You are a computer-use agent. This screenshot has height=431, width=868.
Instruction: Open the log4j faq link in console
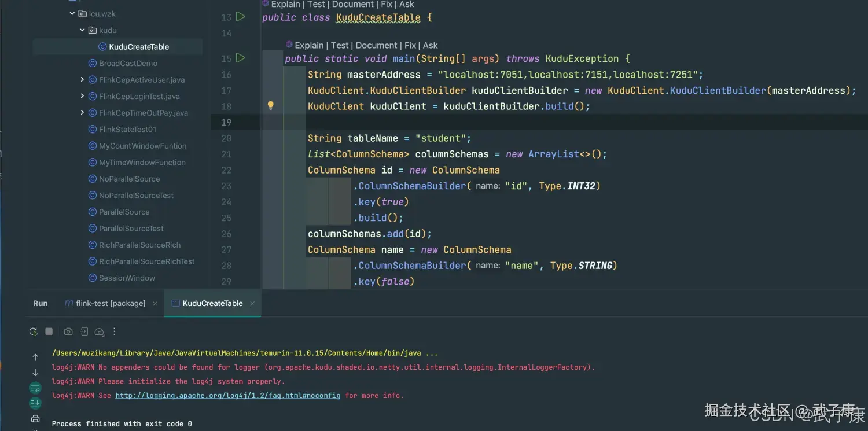(x=227, y=396)
